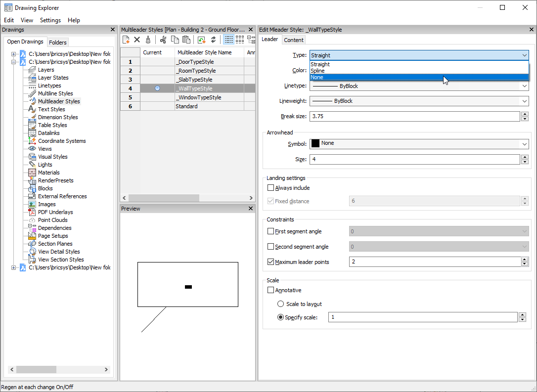Screen dimensions: 537x392
Task: Switch to icon grid view
Action: [240, 40]
